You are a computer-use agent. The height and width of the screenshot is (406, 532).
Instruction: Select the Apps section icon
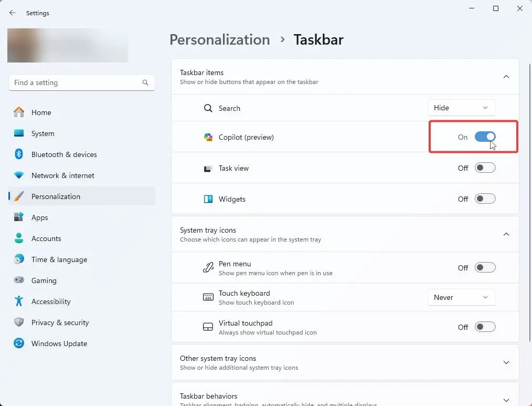tap(18, 217)
